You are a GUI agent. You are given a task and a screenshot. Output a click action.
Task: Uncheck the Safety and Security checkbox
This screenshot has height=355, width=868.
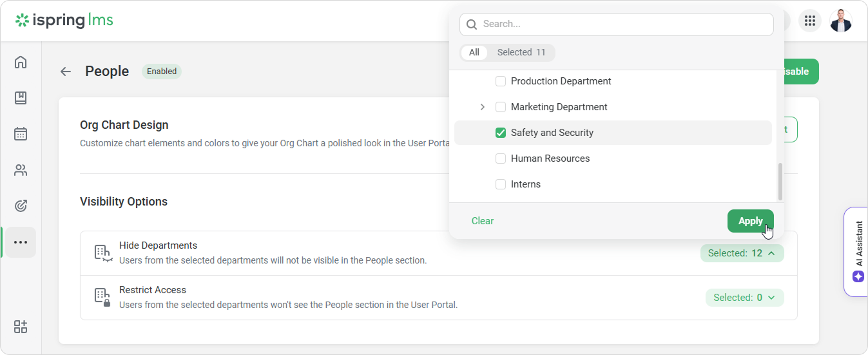tap(500, 133)
